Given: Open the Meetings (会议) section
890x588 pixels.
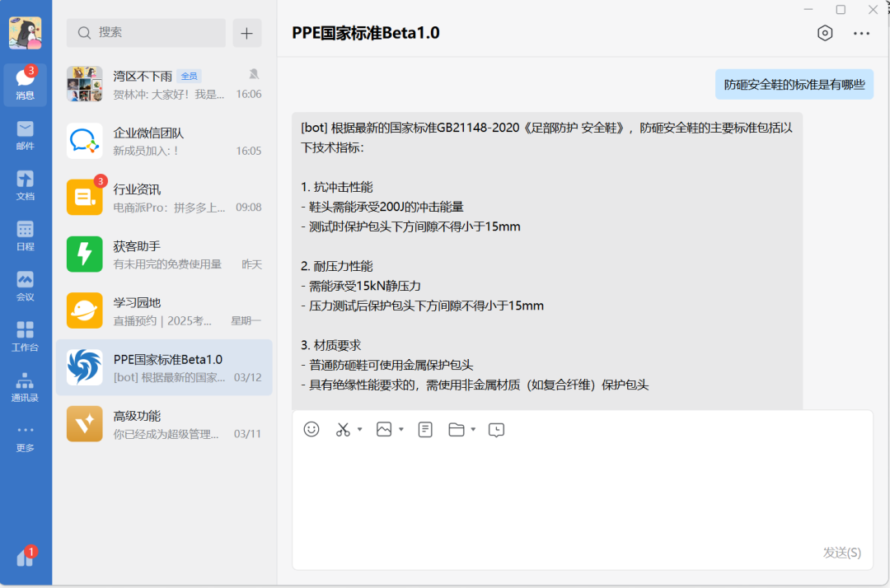Looking at the screenshot, I should [x=25, y=287].
